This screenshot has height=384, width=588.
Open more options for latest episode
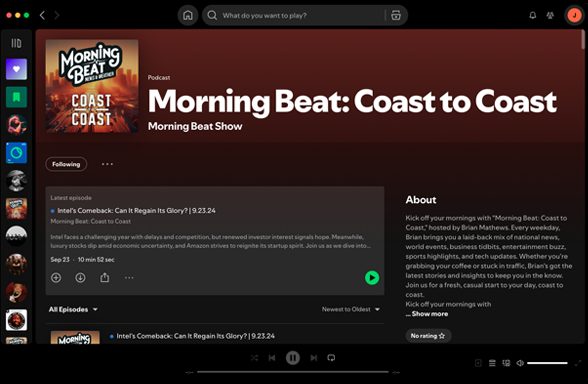tap(129, 278)
